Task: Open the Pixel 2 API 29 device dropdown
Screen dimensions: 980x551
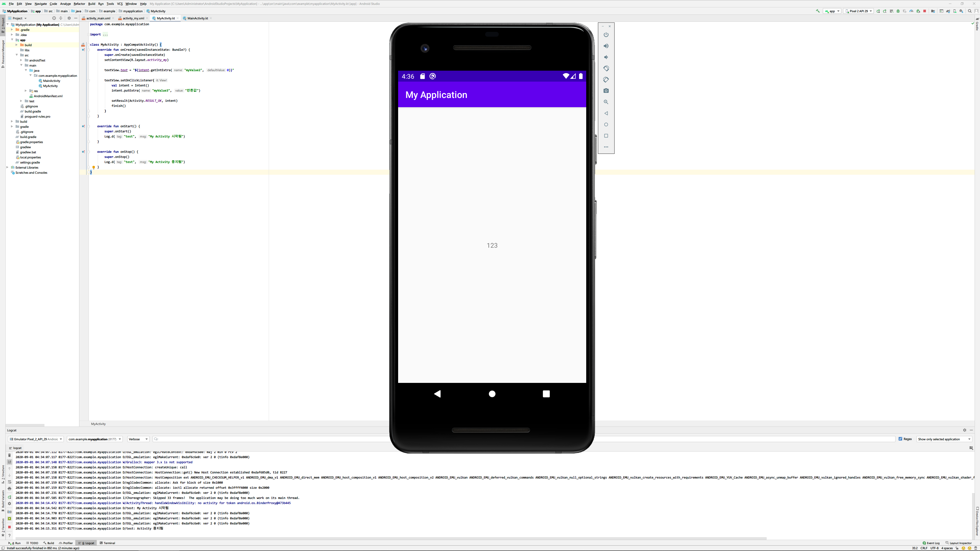Action: pos(858,11)
